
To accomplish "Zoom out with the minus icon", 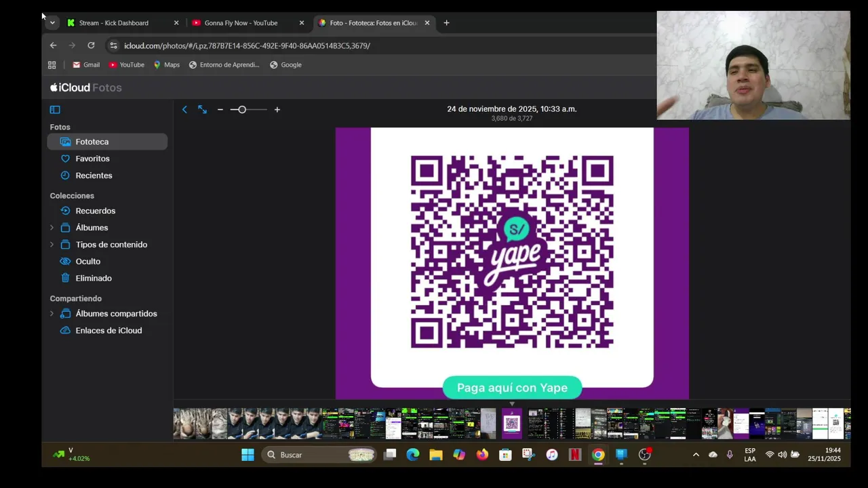I will (220, 109).
